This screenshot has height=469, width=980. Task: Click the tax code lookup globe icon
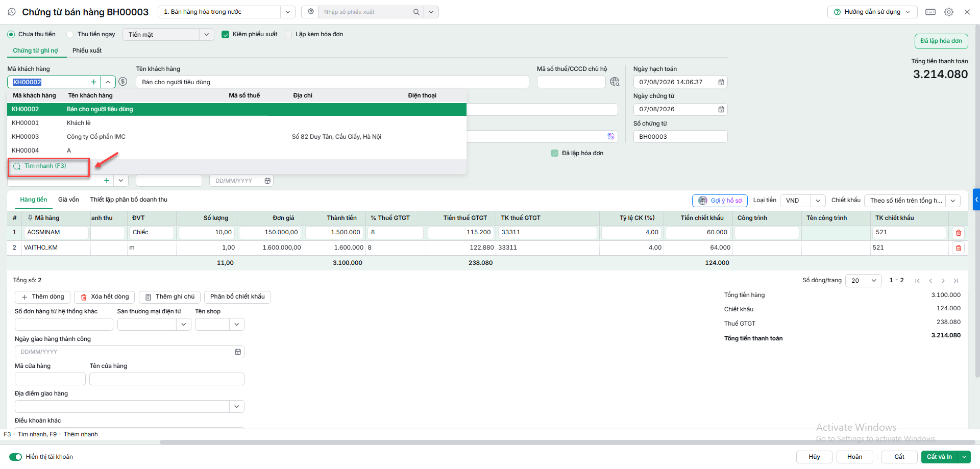615,82
